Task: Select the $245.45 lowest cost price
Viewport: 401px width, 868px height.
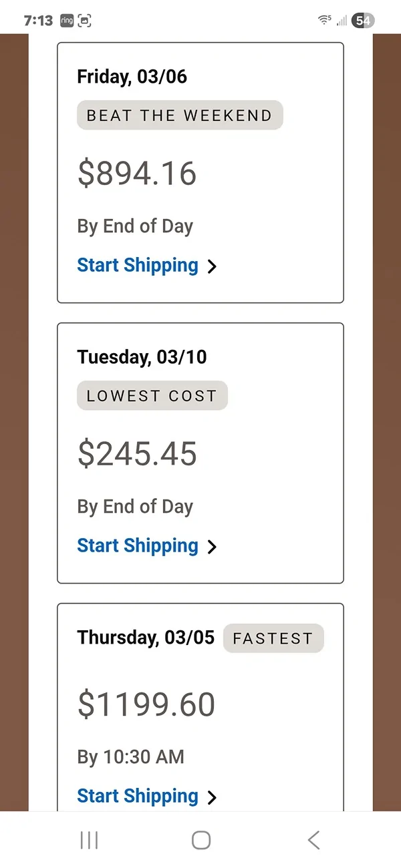Action: tap(137, 454)
